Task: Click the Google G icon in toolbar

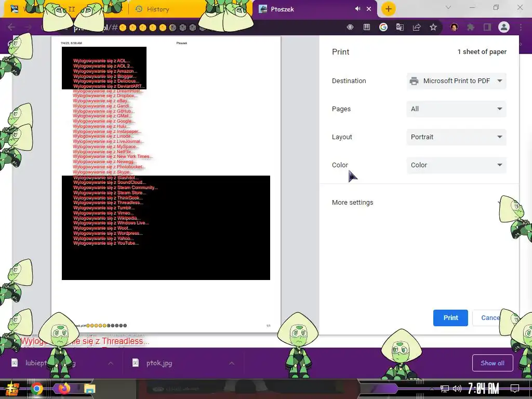Action: pos(383,27)
